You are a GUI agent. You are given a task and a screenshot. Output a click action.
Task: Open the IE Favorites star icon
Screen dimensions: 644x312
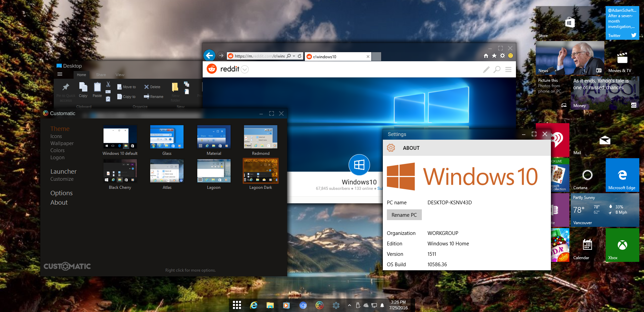(x=494, y=56)
